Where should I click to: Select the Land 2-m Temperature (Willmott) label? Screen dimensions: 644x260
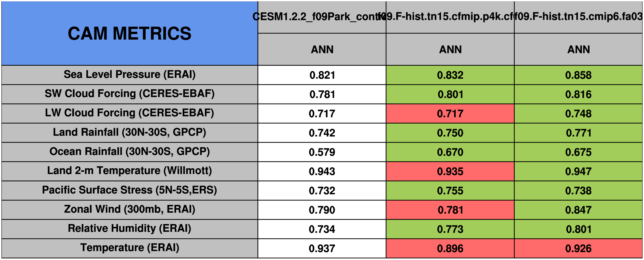(130, 171)
